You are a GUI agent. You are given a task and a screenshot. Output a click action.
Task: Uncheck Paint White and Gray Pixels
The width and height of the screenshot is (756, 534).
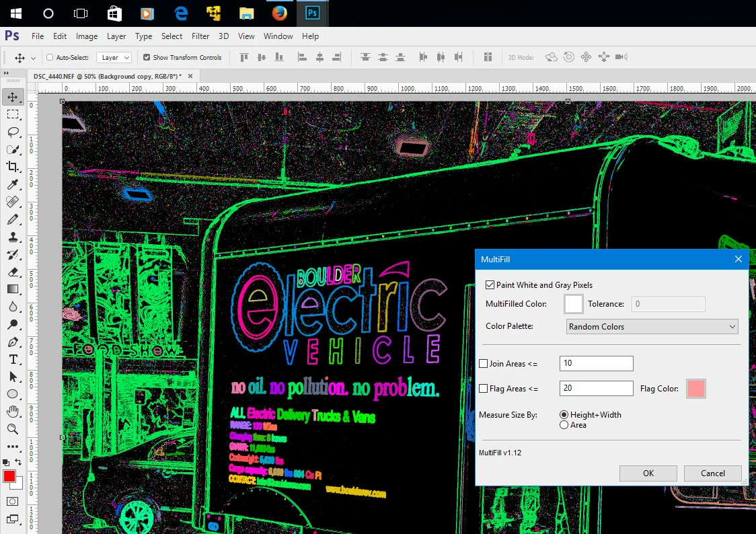pyautogui.click(x=490, y=285)
